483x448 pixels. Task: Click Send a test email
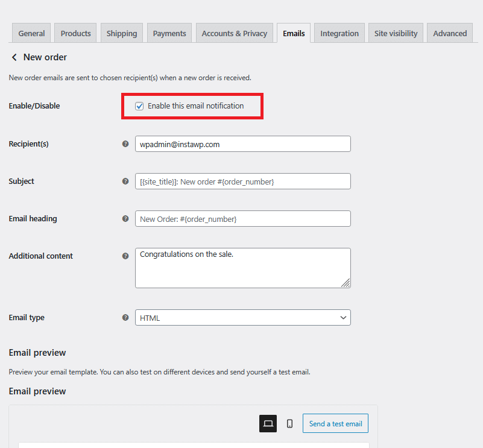(x=335, y=423)
